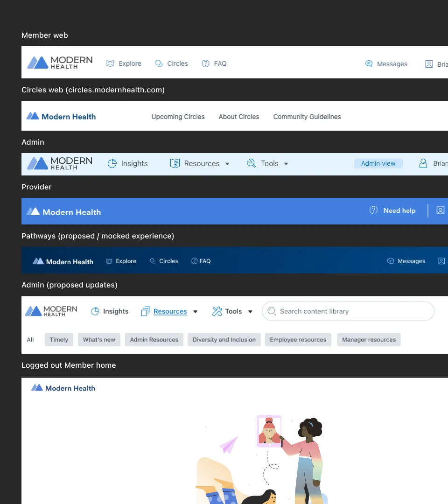Click into the Search content library field

348,311
